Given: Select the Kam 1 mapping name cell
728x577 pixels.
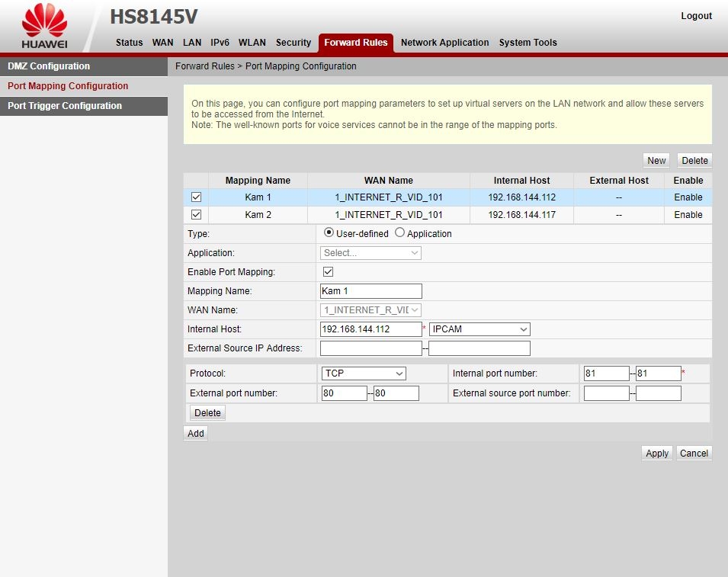Looking at the screenshot, I should (258, 197).
